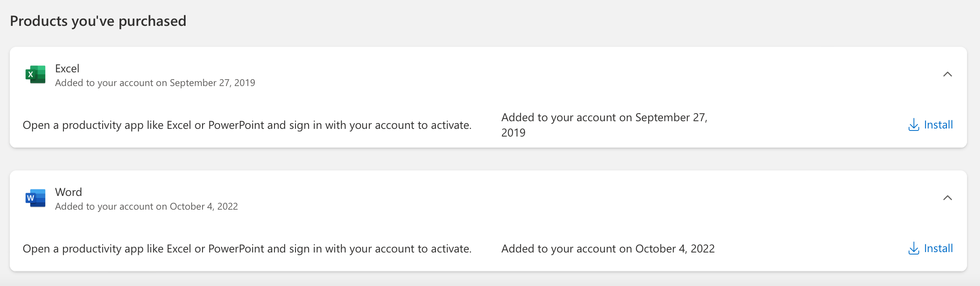
Task: Select the Word product name title
Action: (68, 192)
